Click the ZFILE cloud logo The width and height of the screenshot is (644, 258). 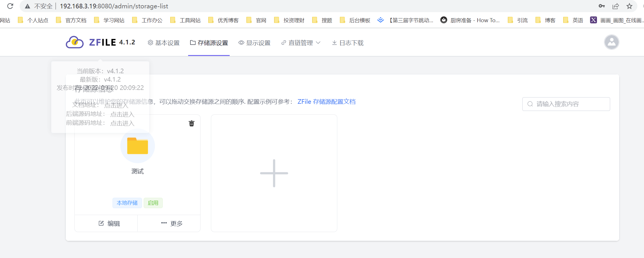75,42
